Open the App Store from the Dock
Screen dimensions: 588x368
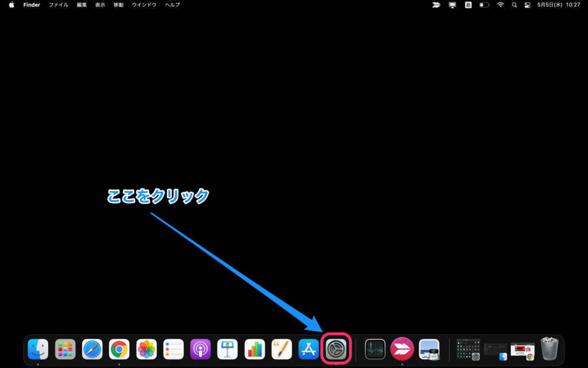308,349
